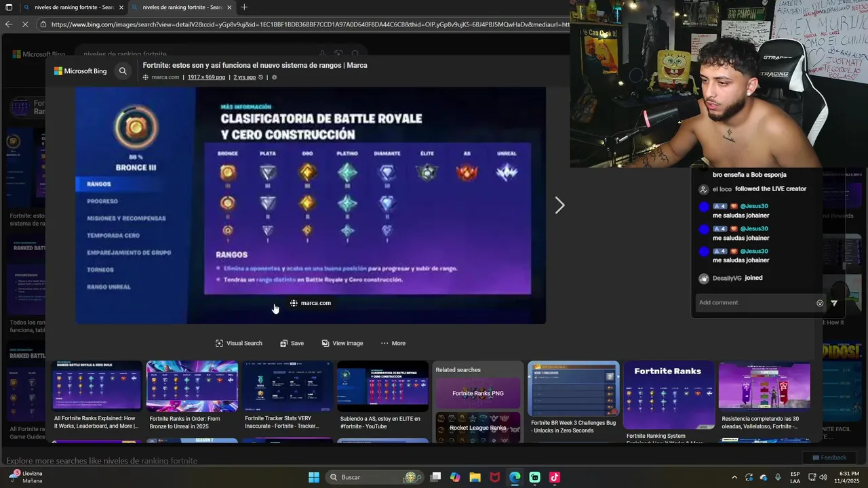Viewport: 868px width, 488px height.
Task: Close the second 'niveles de ranking fortnite' tab
Action: coord(229,7)
